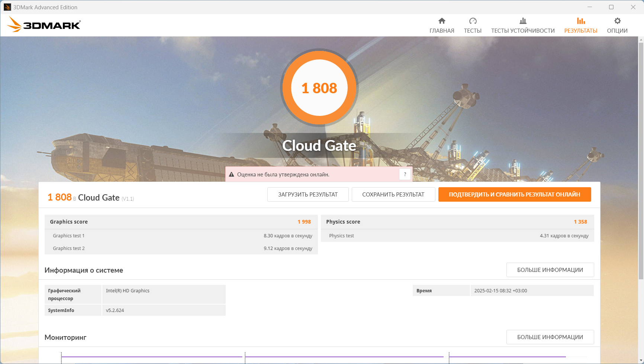This screenshot has width=644, height=364.
Task: Click the Options gear icon
Action: (x=617, y=21)
